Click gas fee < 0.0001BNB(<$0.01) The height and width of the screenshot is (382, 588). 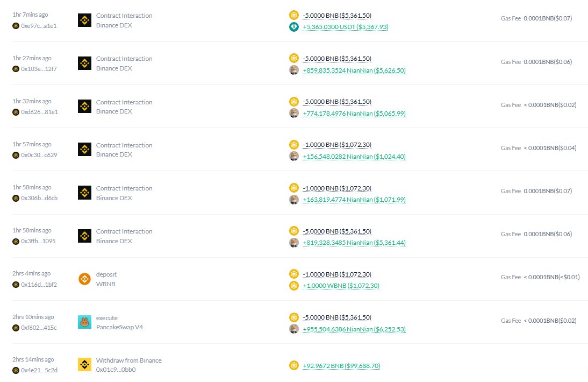click(x=551, y=277)
